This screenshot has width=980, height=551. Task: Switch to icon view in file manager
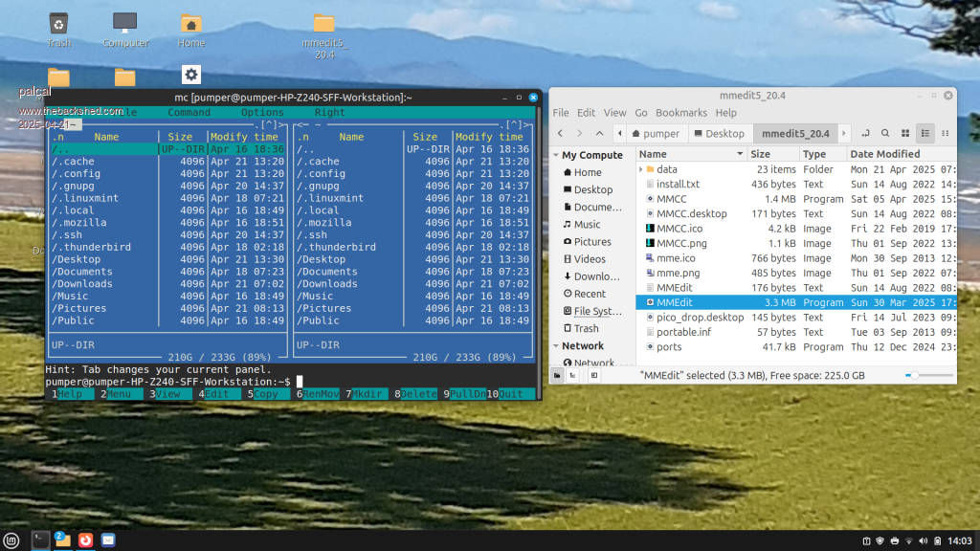(x=907, y=133)
